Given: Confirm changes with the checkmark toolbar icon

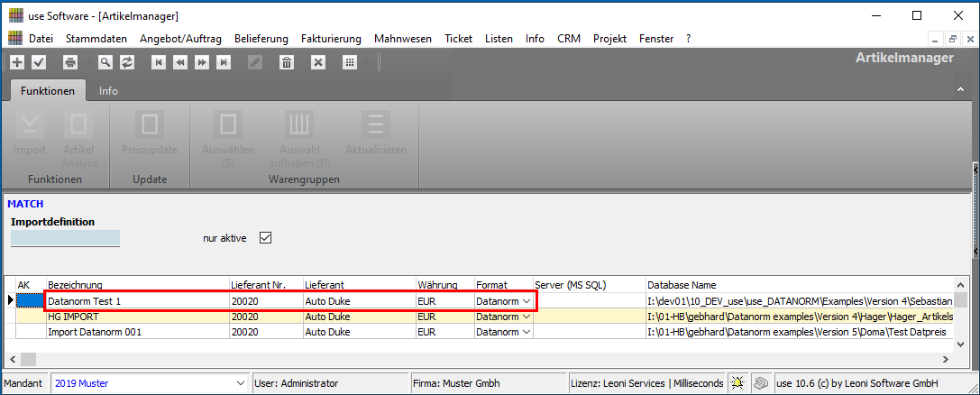Looking at the screenshot, I should click(39, 62).
